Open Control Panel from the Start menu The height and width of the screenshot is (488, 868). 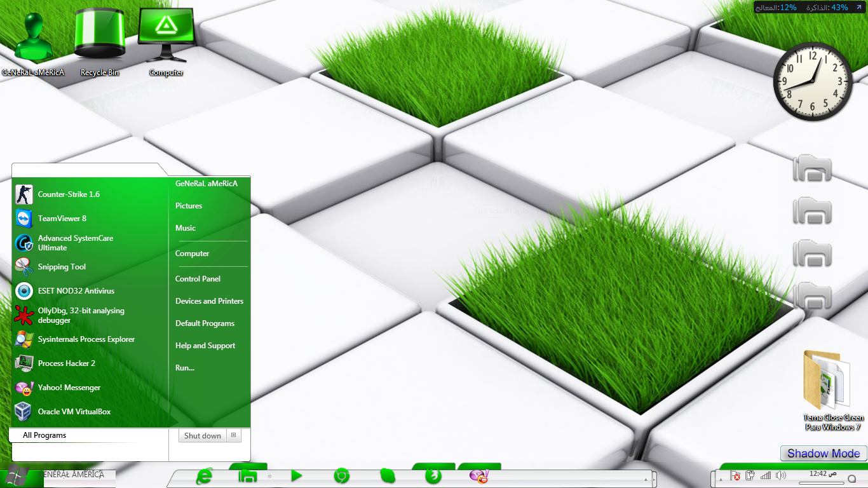[x=198, y=279]
